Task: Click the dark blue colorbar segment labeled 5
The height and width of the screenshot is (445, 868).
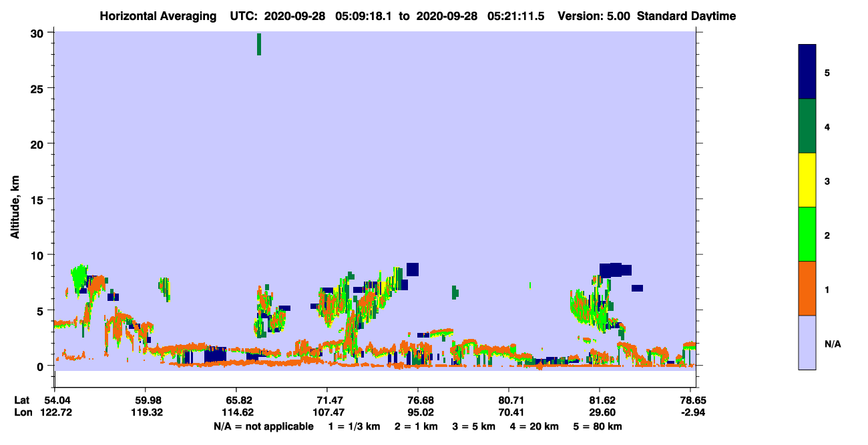Action: click(x=807, y=72)
